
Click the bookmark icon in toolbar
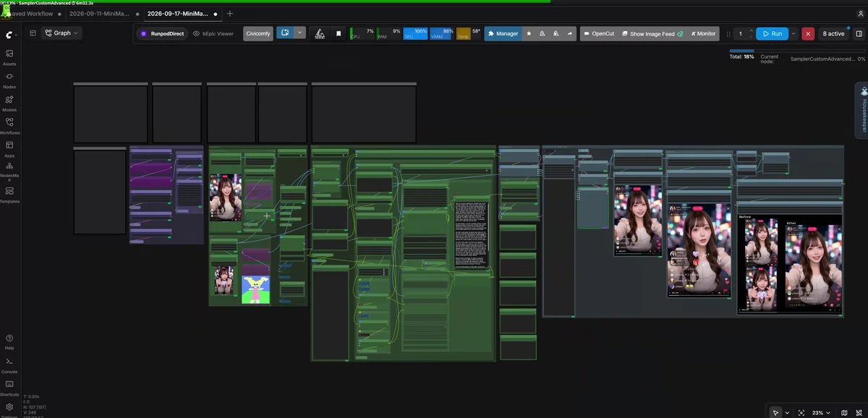coord(339,33)
